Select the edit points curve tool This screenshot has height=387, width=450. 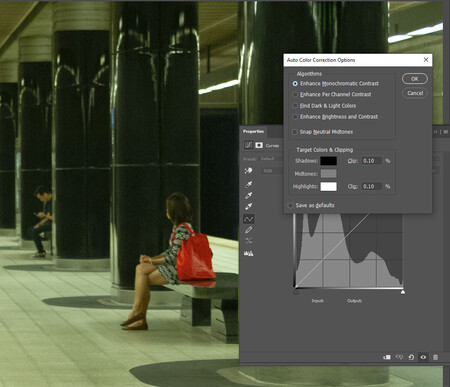click(x=249, y=219)
